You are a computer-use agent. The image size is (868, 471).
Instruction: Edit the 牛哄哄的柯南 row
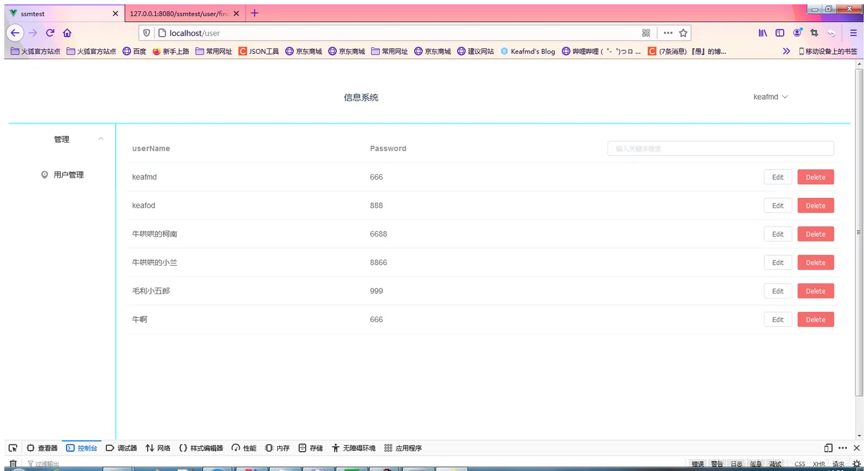coord(777,235)
